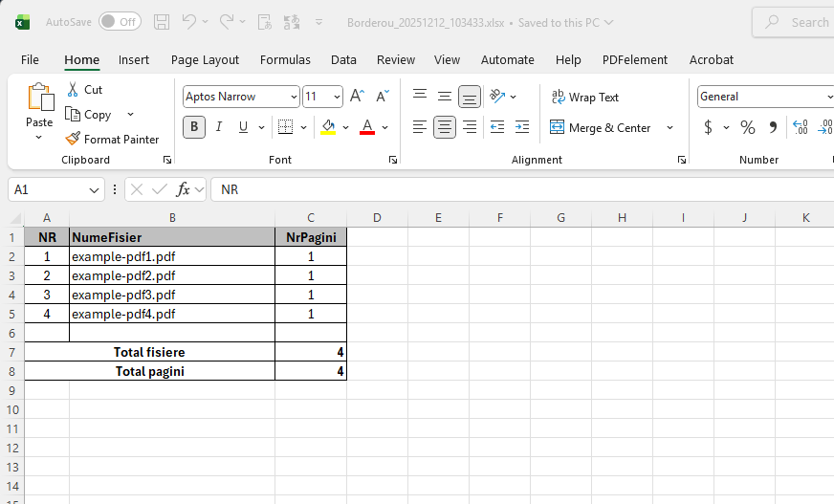Image resolution: width=834 pixels, height=504 pixels.
Task: Apply the Borders icon
Action: click(286, 127)
